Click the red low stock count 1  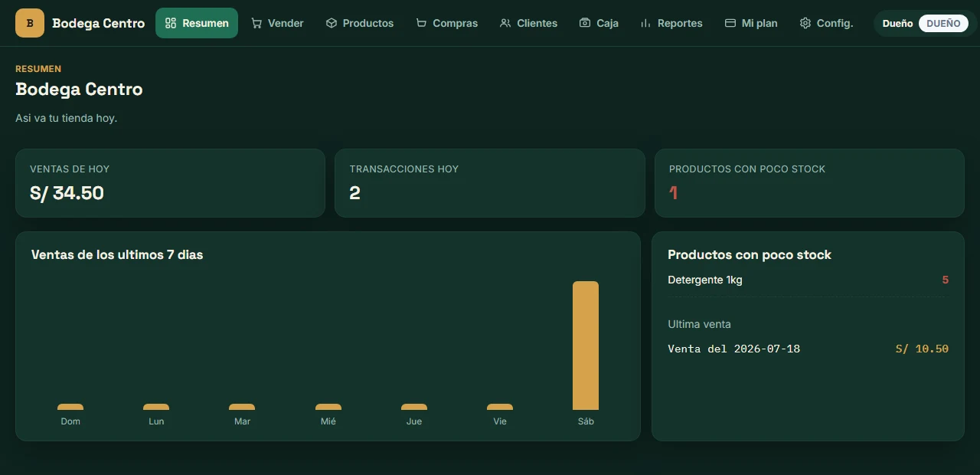tap(674, 193)
